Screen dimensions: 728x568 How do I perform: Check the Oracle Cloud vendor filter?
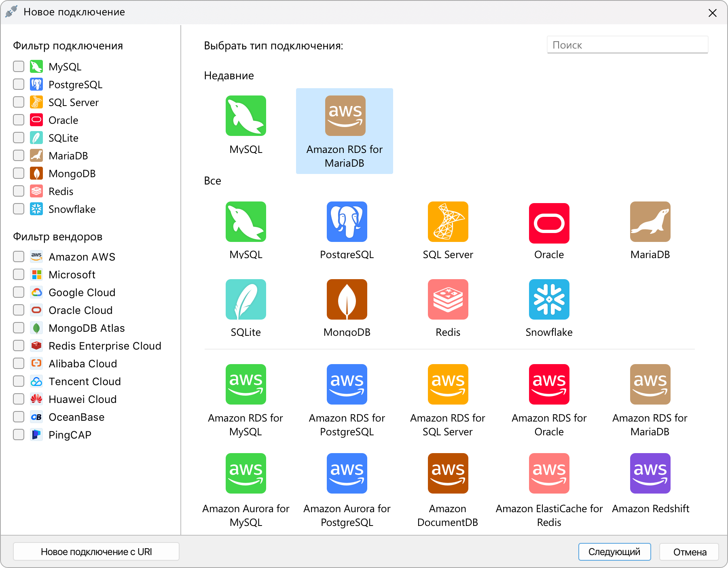(x=19, y=310)
